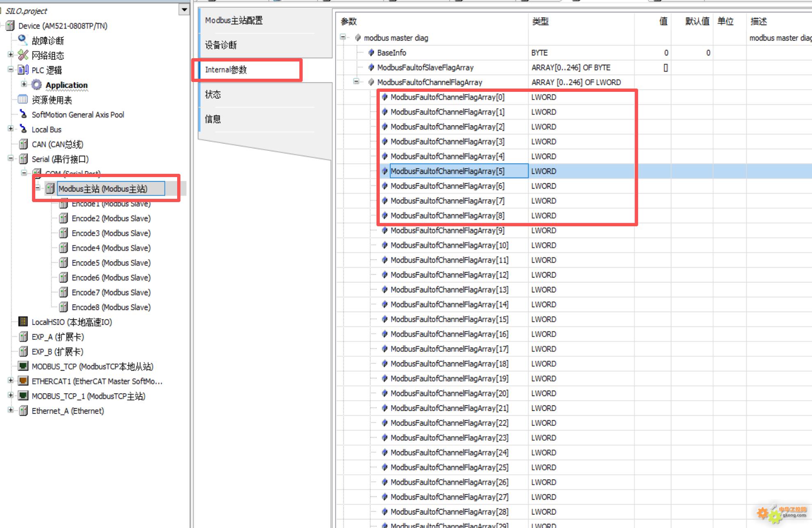Collapse the ModbusFaultofChannelFlagArray parent node

click(x=356, y=82)
